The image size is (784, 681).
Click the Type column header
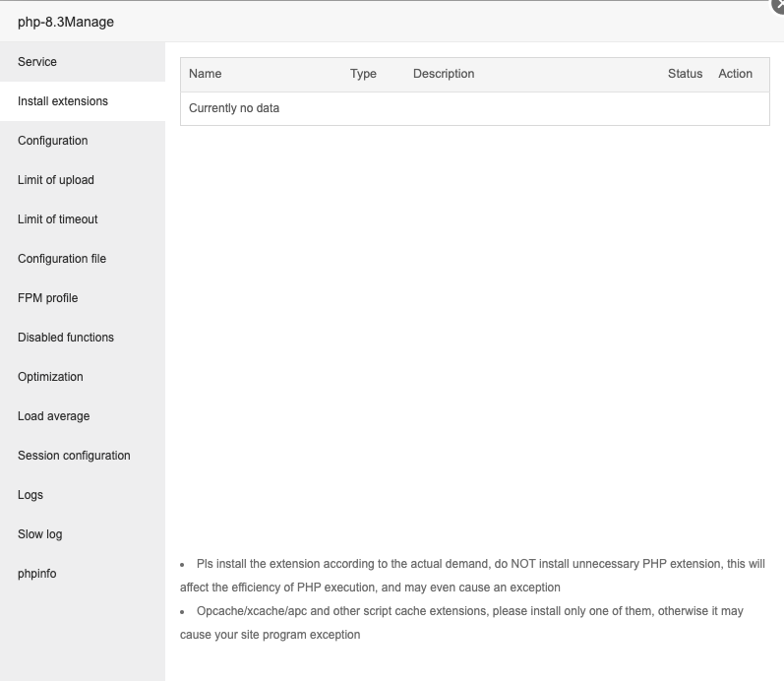coord(363,74)
